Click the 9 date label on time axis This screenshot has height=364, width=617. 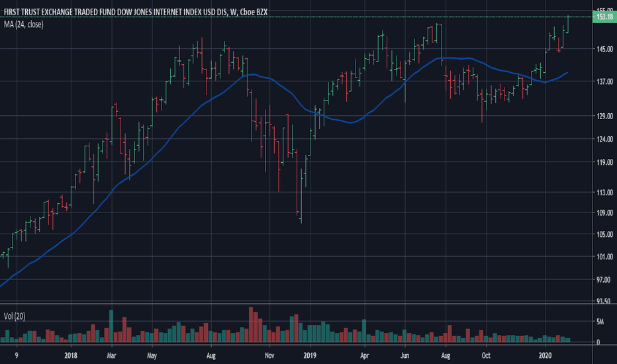(x=17, y=356)
